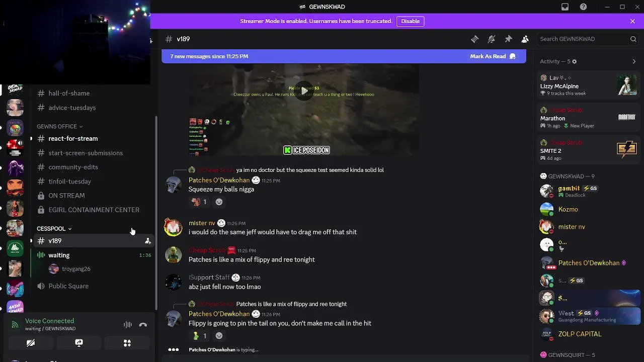The image size is (644, 362).
Task: Collapse the GEWNS OFFICE category
Action: click(59, 126)
